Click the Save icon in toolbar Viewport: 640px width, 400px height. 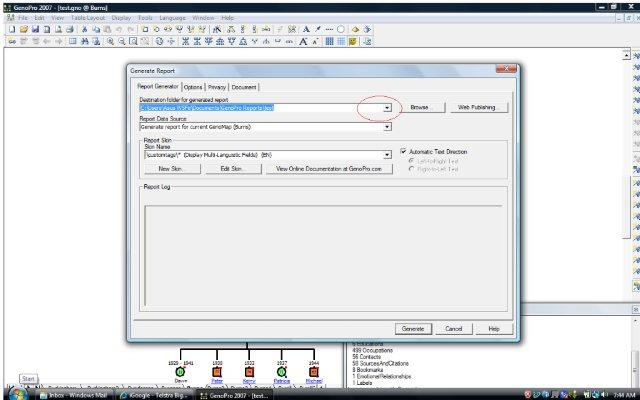pos(33,30)
